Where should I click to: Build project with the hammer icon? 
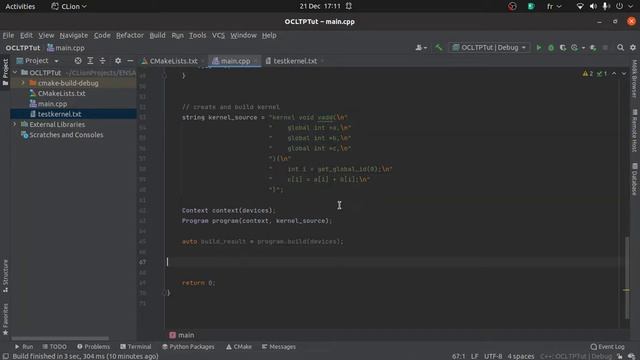point(438,48)
